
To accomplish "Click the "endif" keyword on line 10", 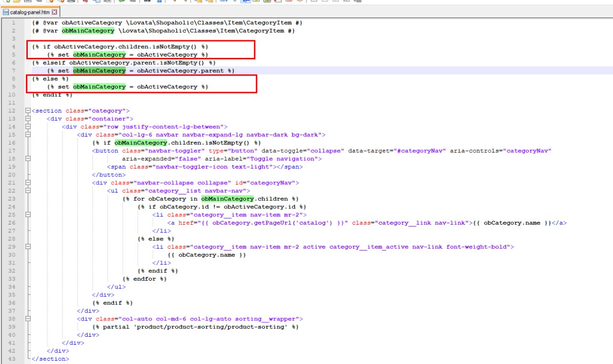I will coord(52,95).
